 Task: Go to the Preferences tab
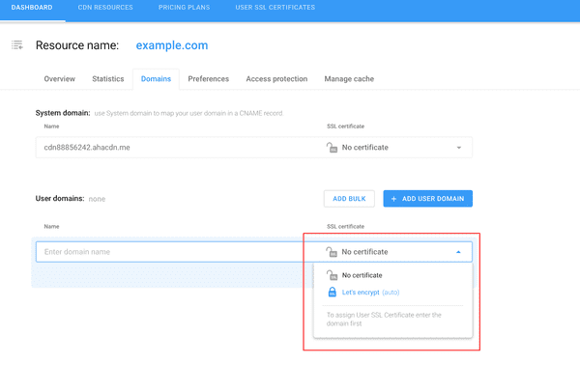[x=208, y=79]
